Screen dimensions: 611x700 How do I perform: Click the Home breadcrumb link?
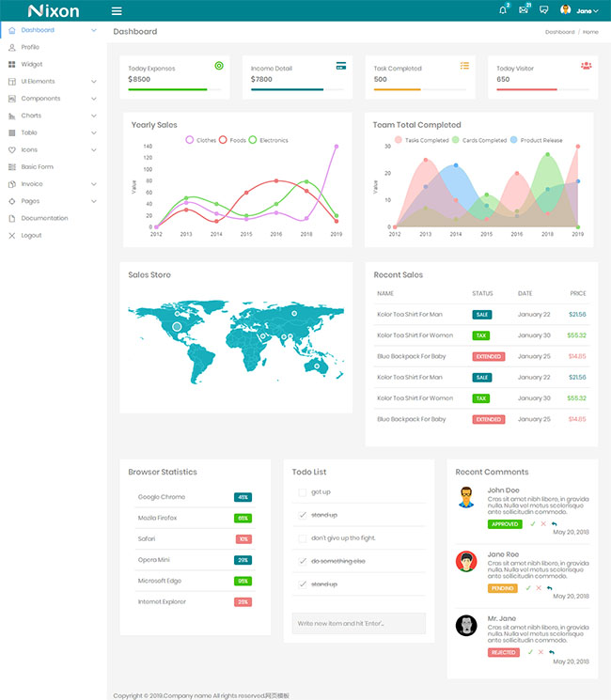click(x=590, y=32)
